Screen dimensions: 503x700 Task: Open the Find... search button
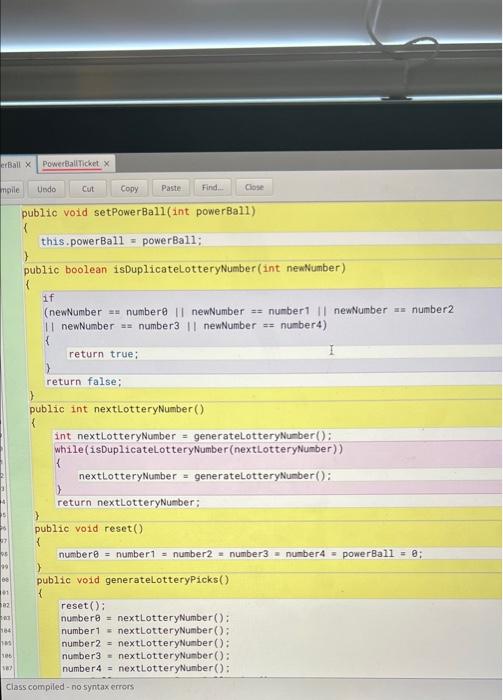coord(212,188)
